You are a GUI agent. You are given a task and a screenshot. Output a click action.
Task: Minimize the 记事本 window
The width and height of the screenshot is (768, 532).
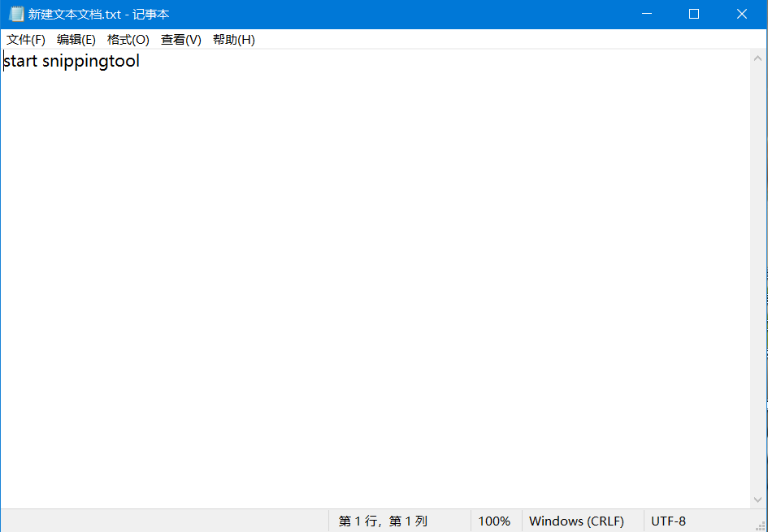tap(647, 14)
